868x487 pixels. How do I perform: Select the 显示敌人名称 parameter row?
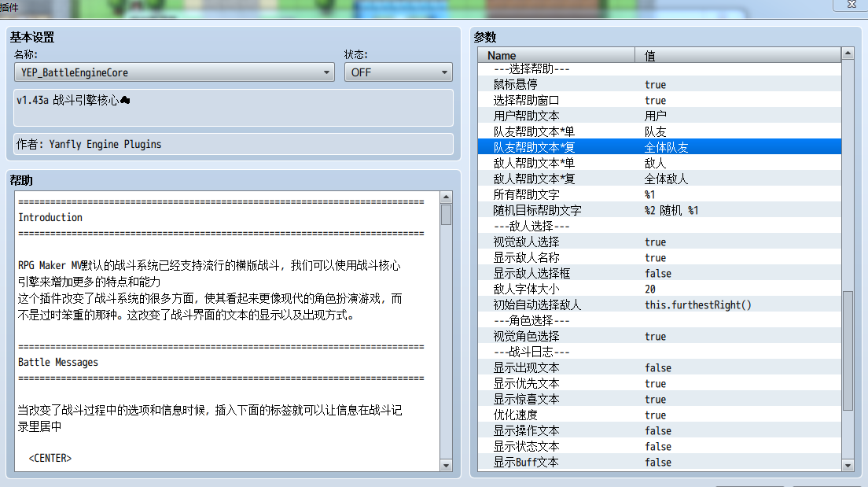coord(660,257)
